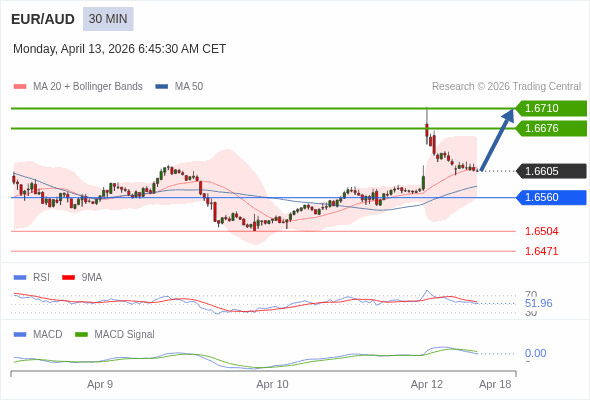Click the 'RSI' legend label
This screenshot has width=590, height=400.
(41, 278)
